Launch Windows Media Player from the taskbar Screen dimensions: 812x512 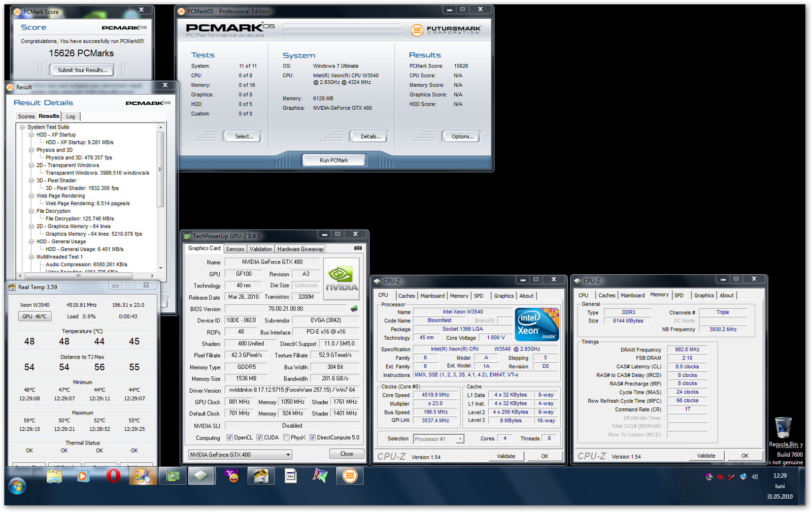pos(83,476)
